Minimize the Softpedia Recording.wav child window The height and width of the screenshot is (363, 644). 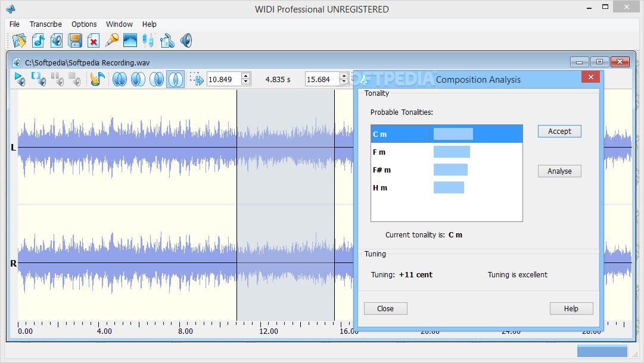(580, 62)
